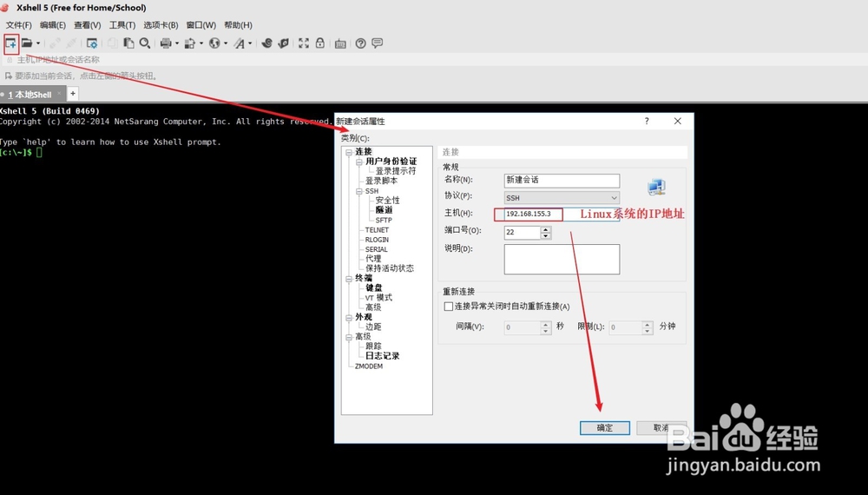
Task: Open the color scheme toolbar icon
Action: [x=190, y=43]
